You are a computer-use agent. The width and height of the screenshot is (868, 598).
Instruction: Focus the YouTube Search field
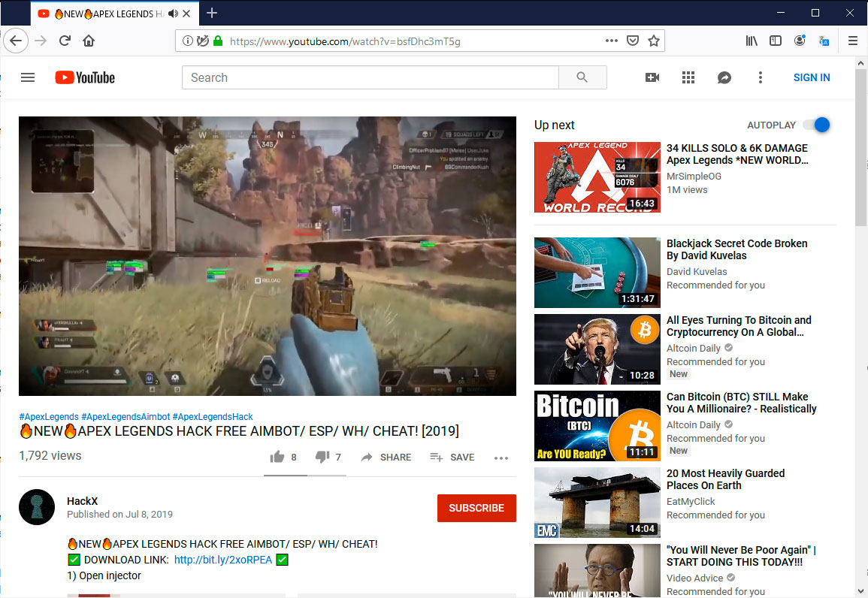coord(370,77)
